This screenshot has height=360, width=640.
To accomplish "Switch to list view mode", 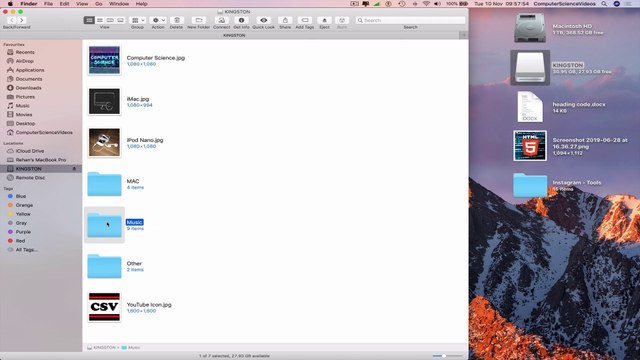I will point(100,20).
